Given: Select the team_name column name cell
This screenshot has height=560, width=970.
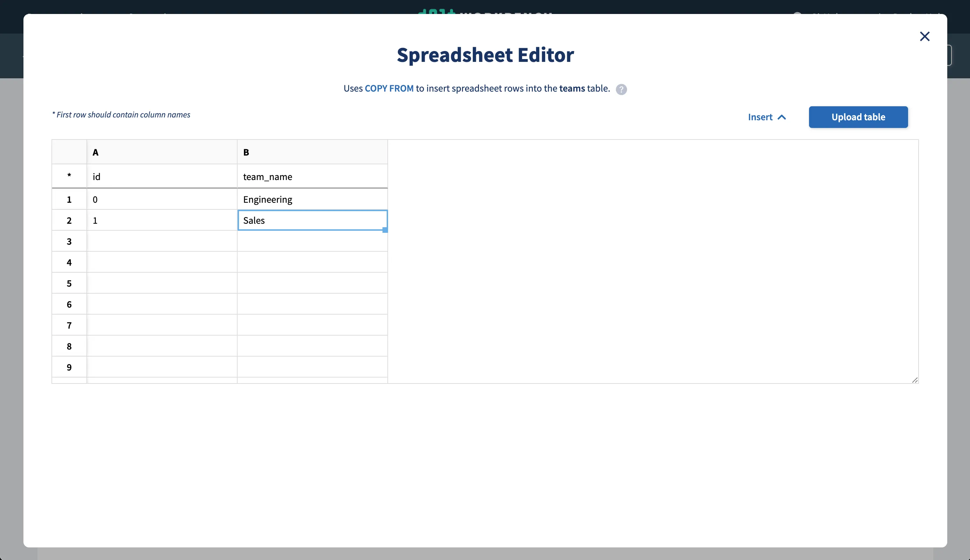Looking at the screenshot, I should pos(312,177).
